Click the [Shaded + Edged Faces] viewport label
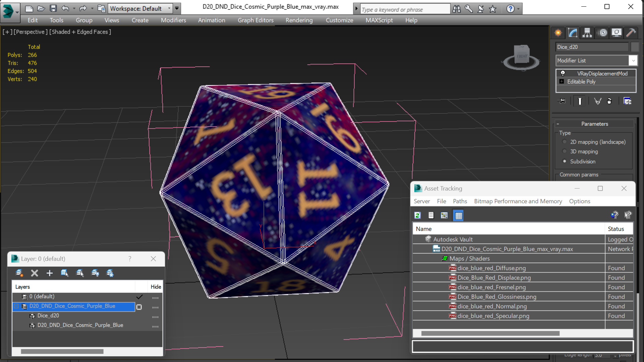This screenshot has width=644, height=362. point(80,32)
